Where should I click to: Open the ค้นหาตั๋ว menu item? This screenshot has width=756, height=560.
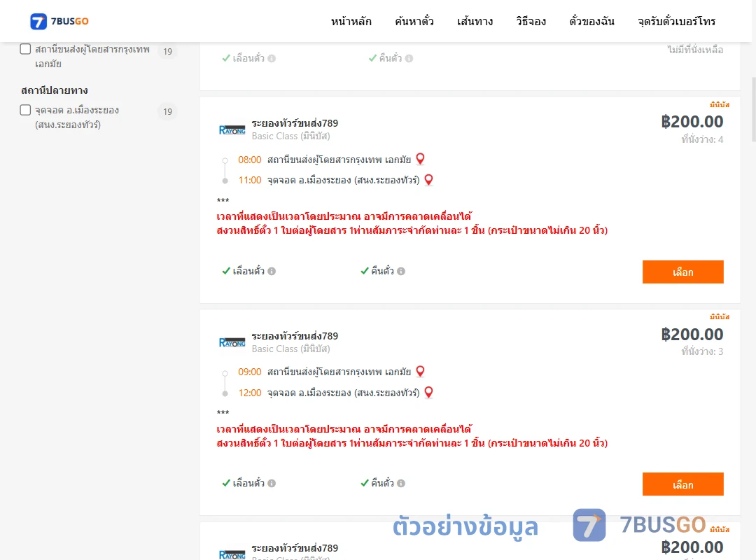click(414, 21)
